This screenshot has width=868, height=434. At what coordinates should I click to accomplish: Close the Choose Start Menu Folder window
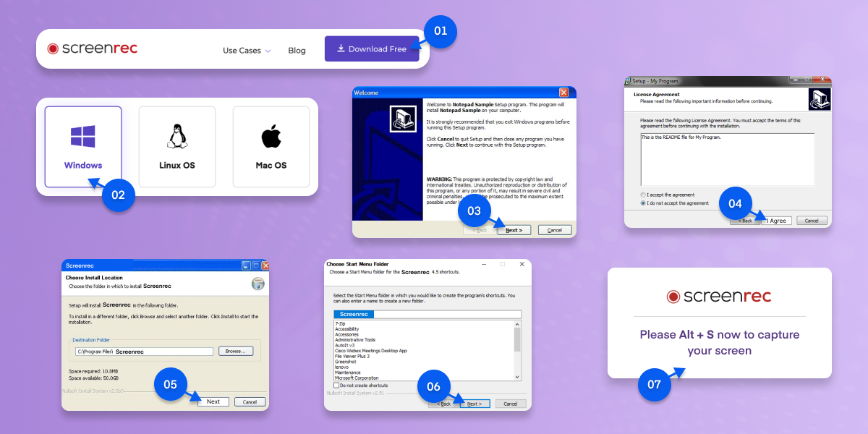521,264
